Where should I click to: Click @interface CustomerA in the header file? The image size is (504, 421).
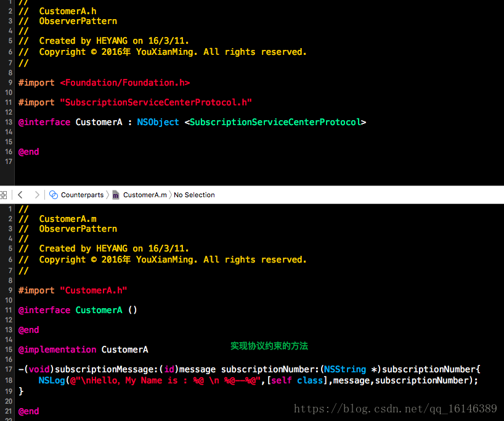tap(70, 122)
